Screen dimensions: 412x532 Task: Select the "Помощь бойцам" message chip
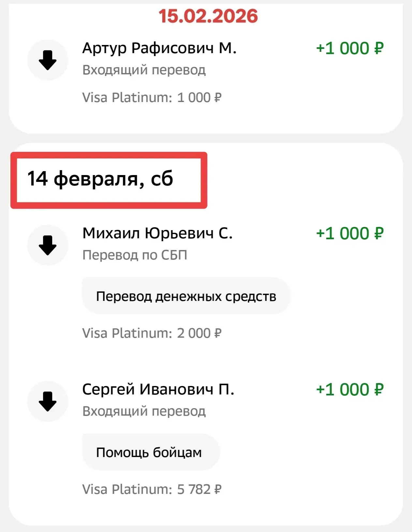pos(149,452)
